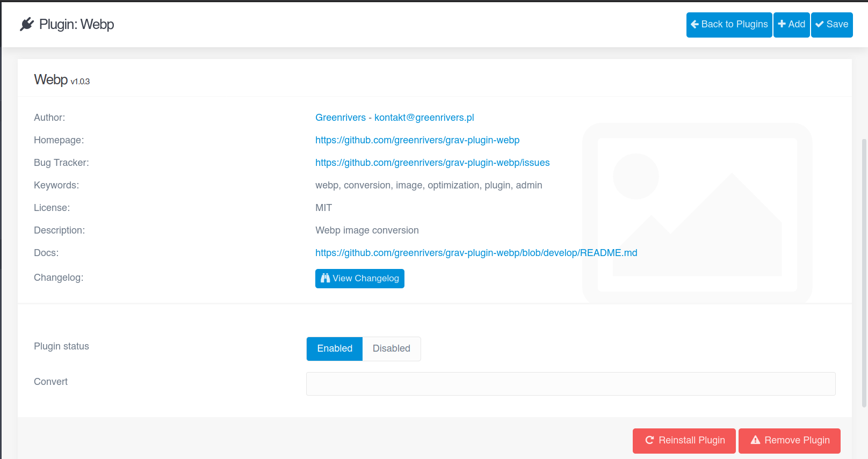Click Reinstall Plugin button
868x459 pixels.
click(x=684, y=441)
